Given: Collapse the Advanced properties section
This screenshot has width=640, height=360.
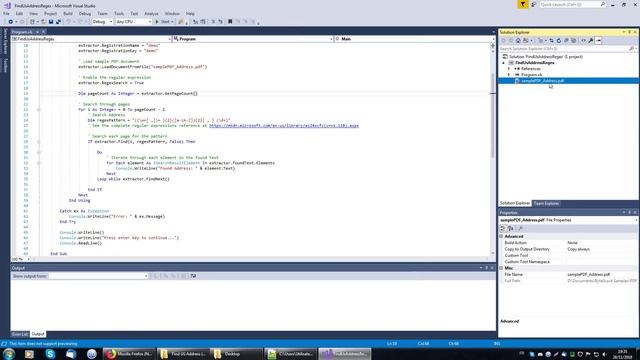Looking at the screenshot, I should pyautogui.click(x=501, y=236).
